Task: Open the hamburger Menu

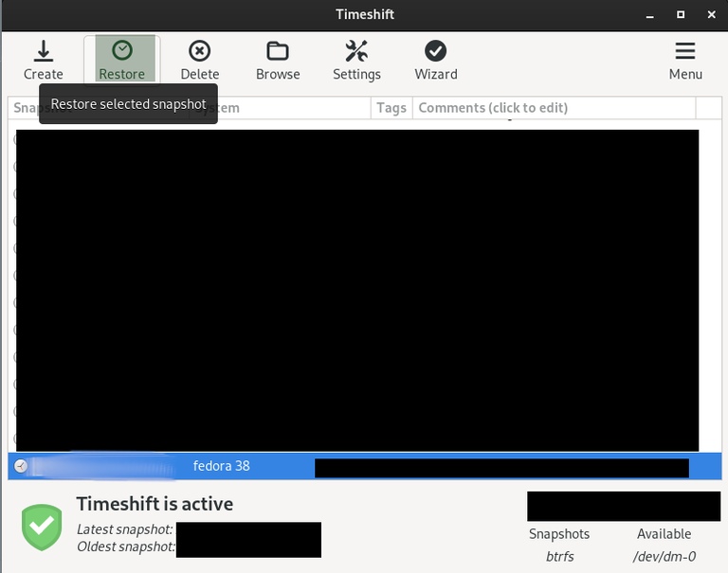Action: point(685,61)
